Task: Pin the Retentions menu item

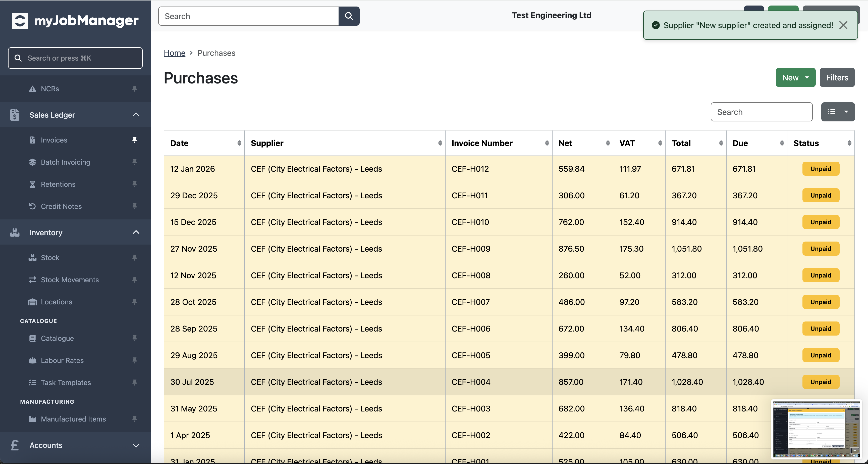Action: (x=134, y=184)
